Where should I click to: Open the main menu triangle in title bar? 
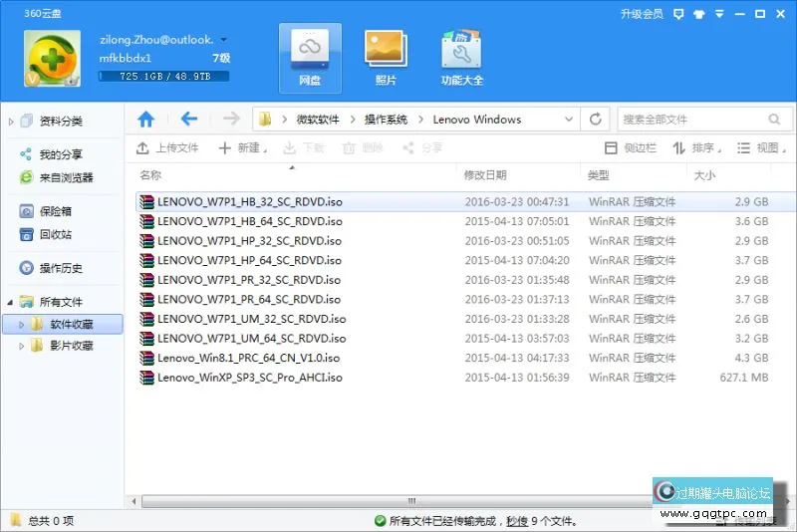(x=719, y=14)
